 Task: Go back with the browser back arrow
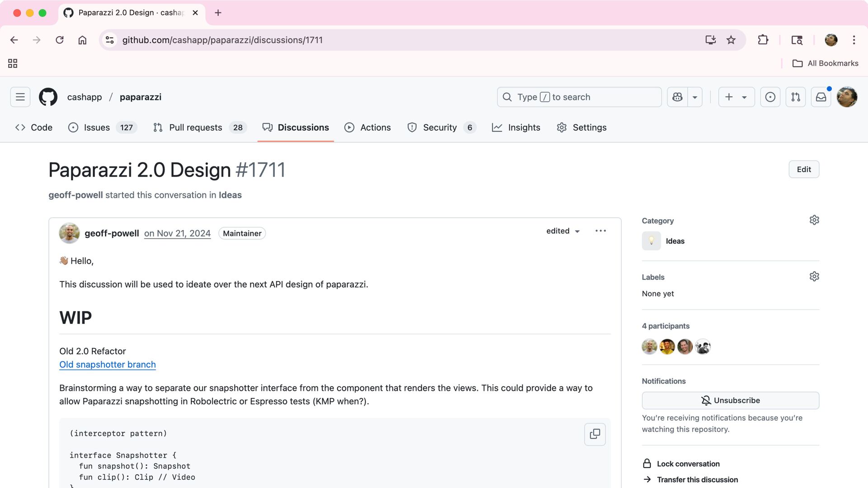14,40
